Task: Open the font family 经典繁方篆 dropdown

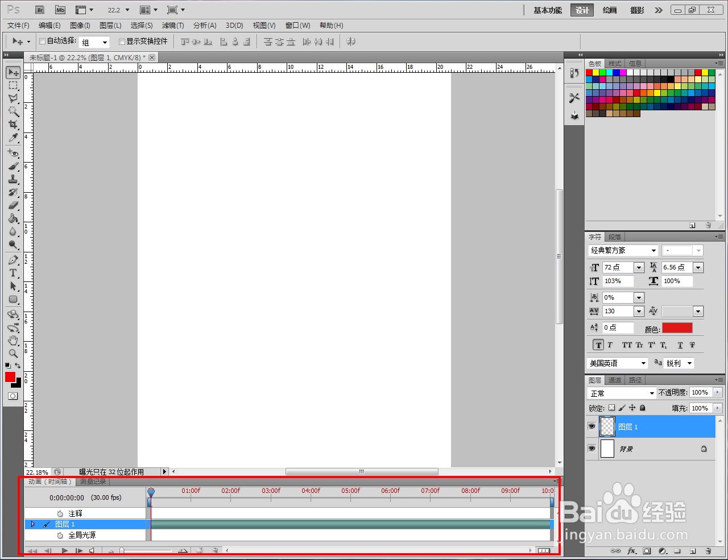Action: pyautogui.click(x=653, y=251)
